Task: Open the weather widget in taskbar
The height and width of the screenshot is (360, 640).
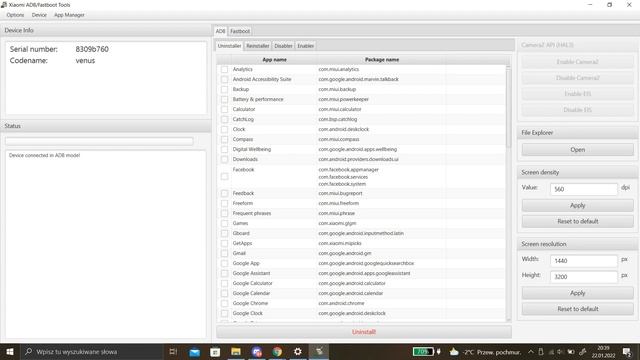Action: coord(485,351)
